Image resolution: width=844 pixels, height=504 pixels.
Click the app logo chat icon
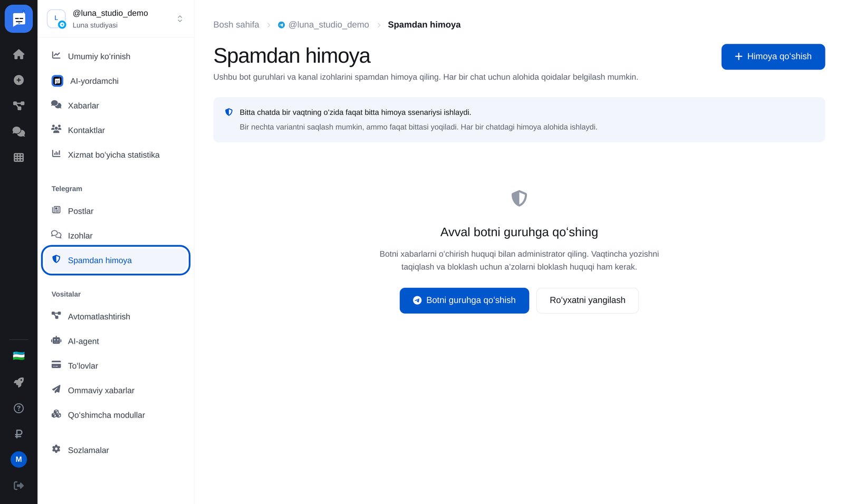pos(18,18)
